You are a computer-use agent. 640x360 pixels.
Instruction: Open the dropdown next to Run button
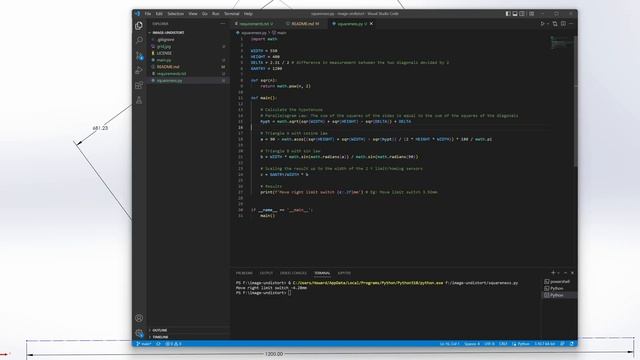(548, 24)
